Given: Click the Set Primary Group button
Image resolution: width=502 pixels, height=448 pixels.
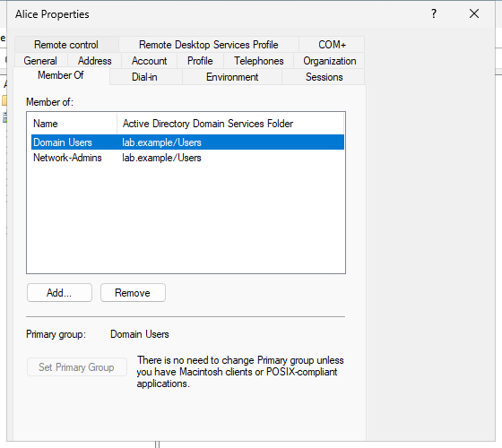Looking at the screenshot, I should point(77,367).
